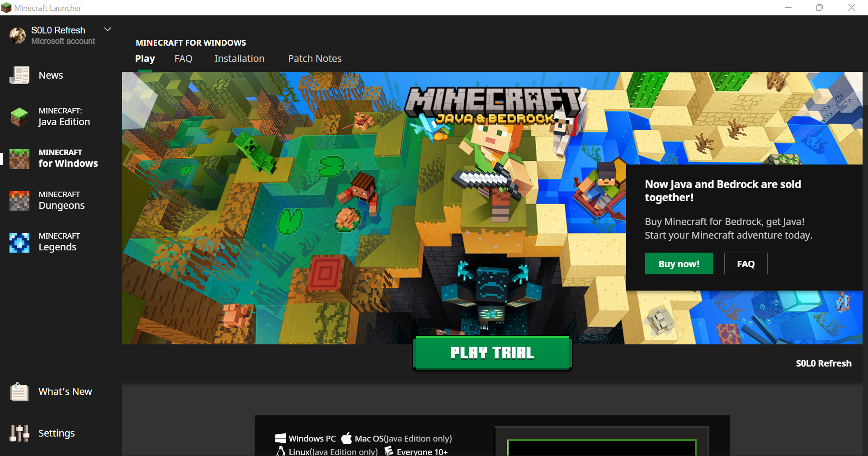Click the Minecraft Launcher title bar icon
The height and width of the screenshot is (456, 868).
pos(6,8)
